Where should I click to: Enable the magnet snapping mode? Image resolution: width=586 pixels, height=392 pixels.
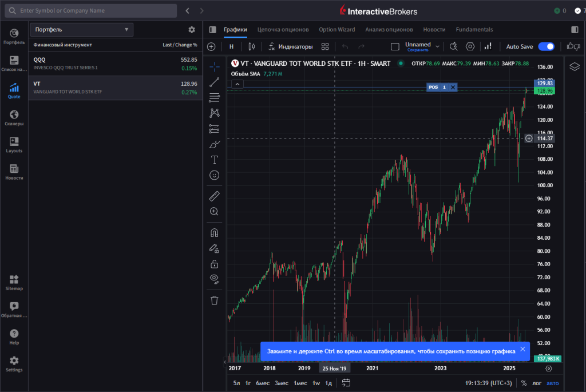[x=215, y=233]
